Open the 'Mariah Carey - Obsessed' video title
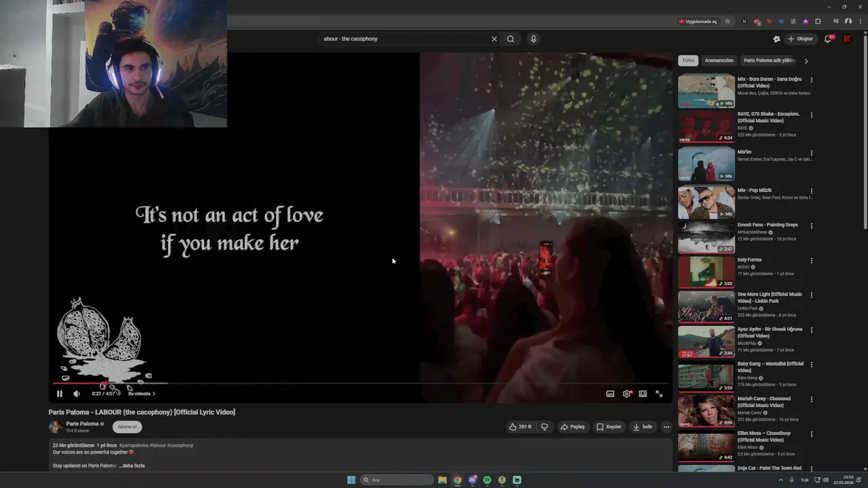This screenshot has width=868, height=488. coord(764,402)
